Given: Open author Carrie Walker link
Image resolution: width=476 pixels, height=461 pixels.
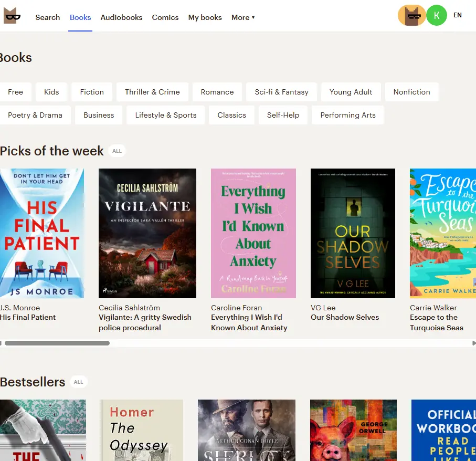Looking at the screenshot, I should [x=433, y=308].
